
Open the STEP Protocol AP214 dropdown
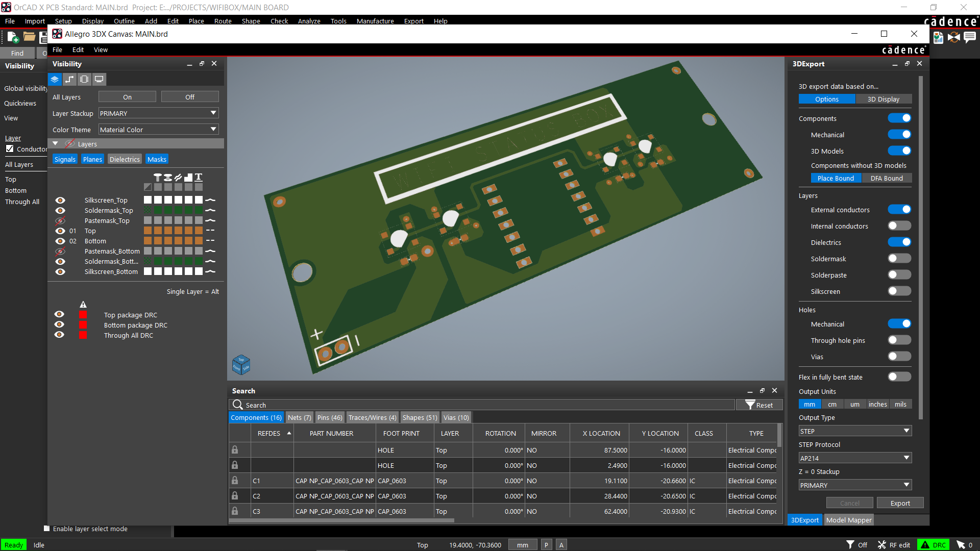point(855,458)
